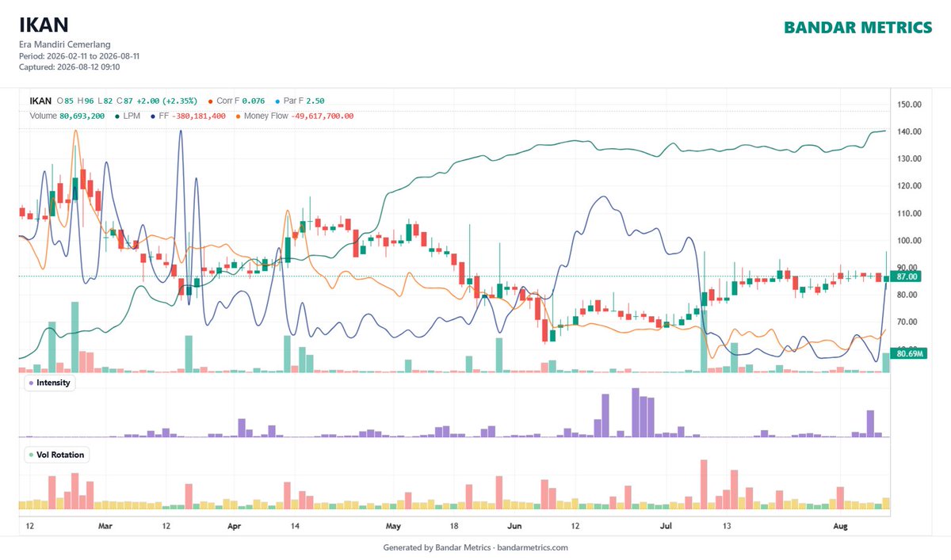
Task: Click the Period date range line
Action: point(79,56)
